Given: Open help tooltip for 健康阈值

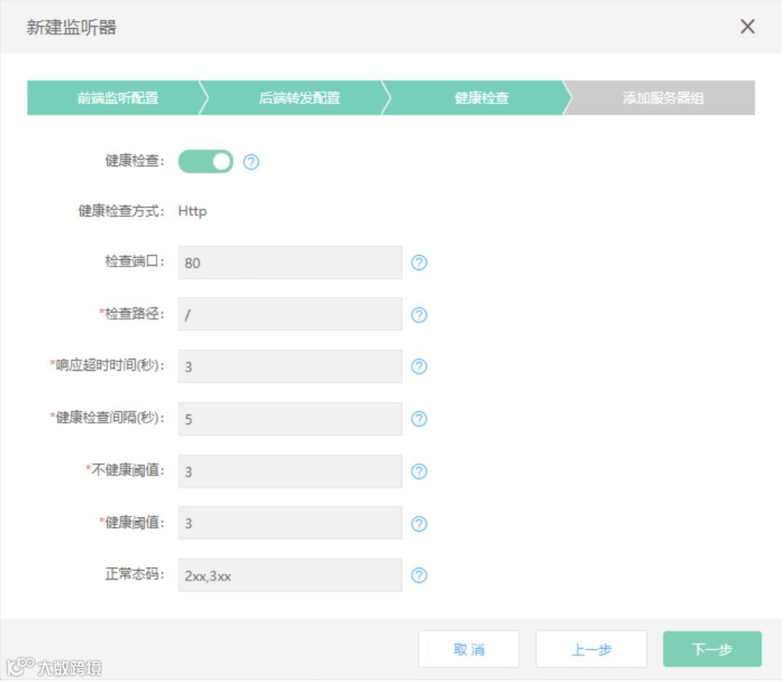Looking at the screenshot, I should click(x=419, y=524).
